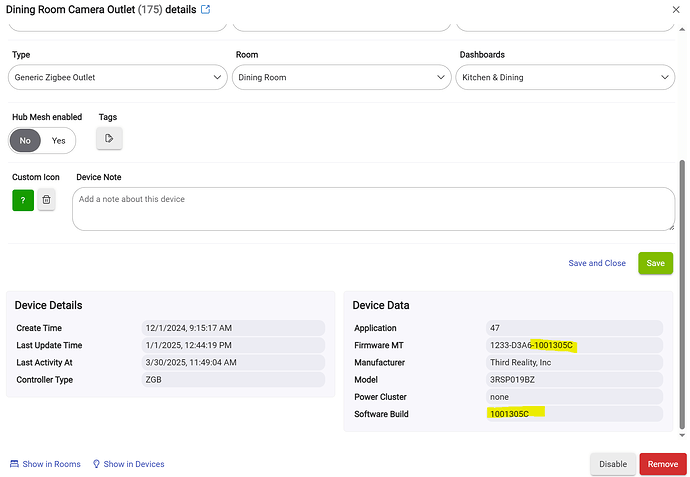Click Show in Devices link
This screenshot has width=690, height=477.
128,464
